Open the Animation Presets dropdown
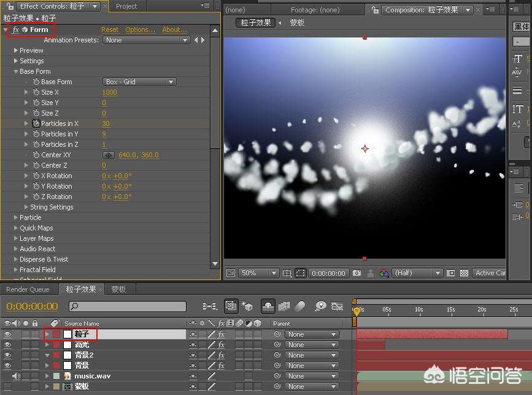This screenshot has height=395, width=532. coord(146,40)
